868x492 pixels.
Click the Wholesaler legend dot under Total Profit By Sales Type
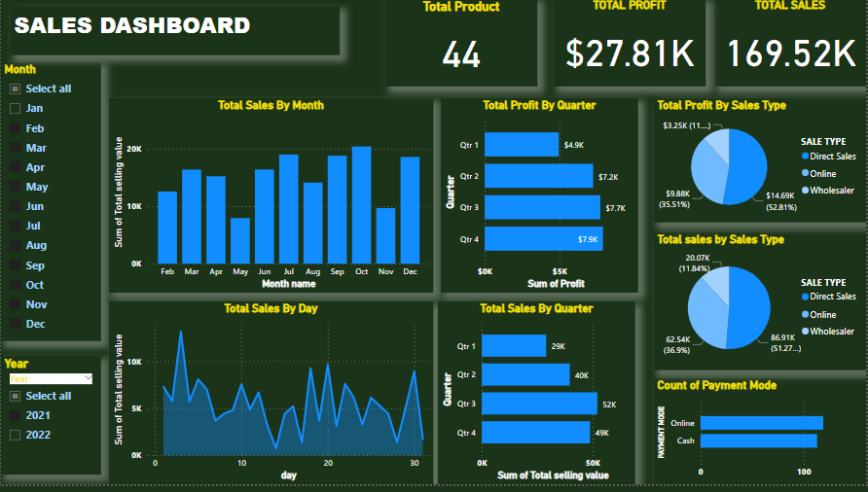point(805,191)
